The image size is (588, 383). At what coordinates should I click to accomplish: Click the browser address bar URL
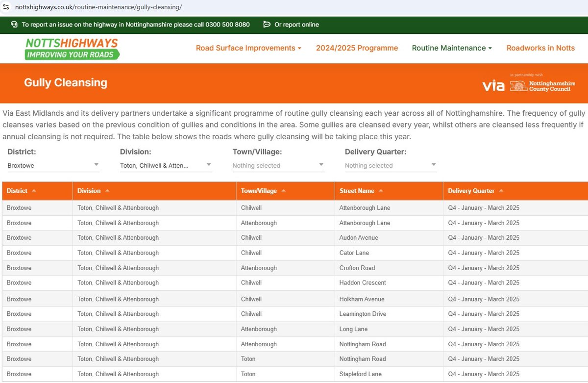[x=98, y=7]
